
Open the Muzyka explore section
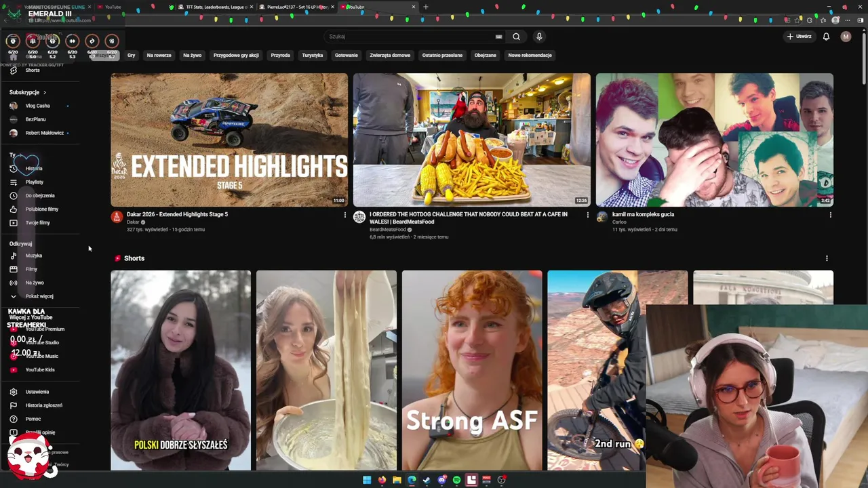(33, 256)
